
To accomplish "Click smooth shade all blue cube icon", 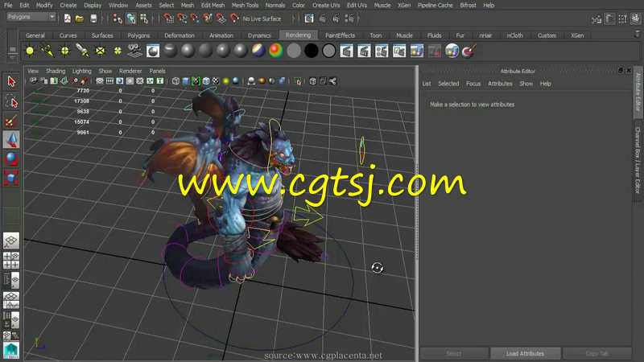I will pyautogui.click(x=186, y=81).
